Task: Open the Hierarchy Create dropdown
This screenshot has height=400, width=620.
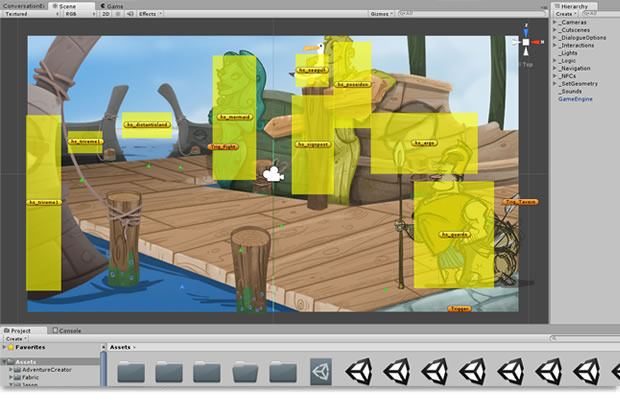Action: [x=566, y=13]
